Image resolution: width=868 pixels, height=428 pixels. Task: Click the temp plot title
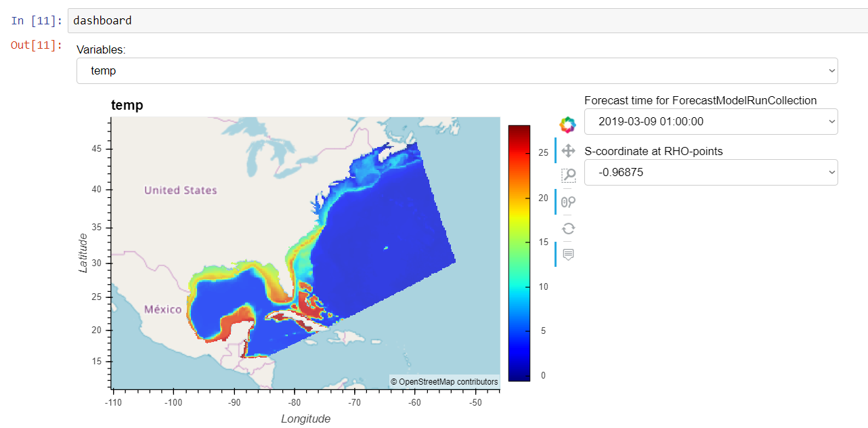[x=127, y=105]
